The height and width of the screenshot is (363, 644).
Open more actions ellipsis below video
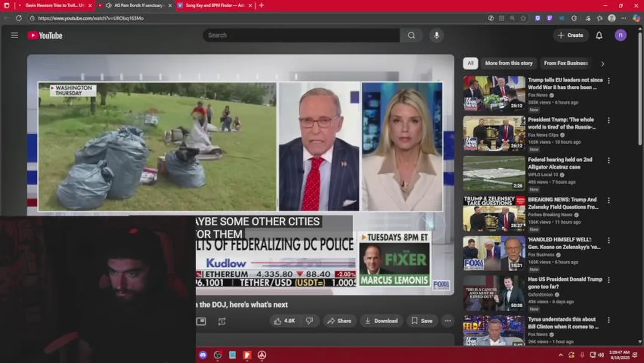447,321
